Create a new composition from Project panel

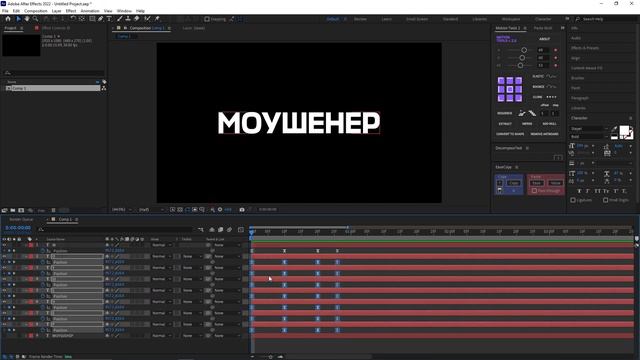click(x=21, y=210)
